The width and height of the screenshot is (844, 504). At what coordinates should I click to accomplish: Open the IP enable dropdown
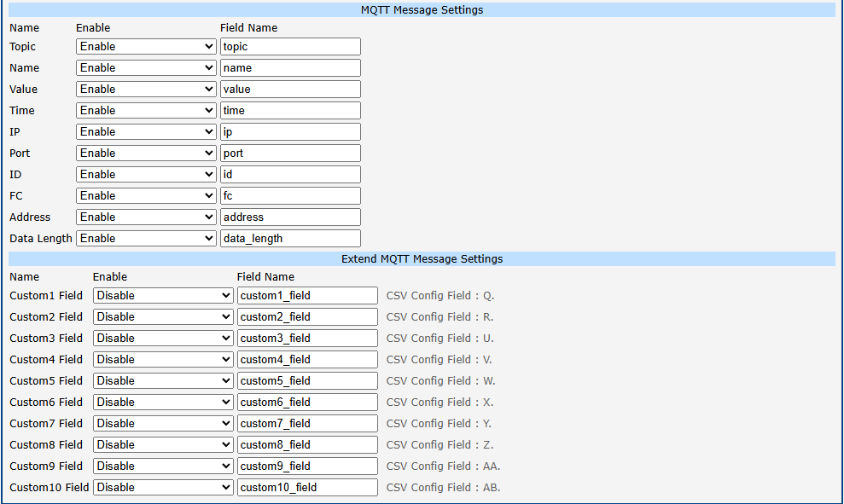coord(146,132)
